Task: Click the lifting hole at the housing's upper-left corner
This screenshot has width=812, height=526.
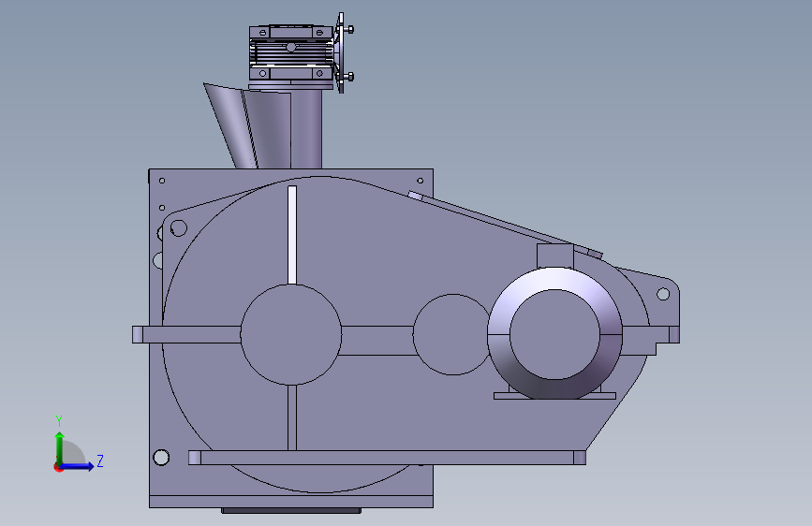Action: (x=179, y=227)
